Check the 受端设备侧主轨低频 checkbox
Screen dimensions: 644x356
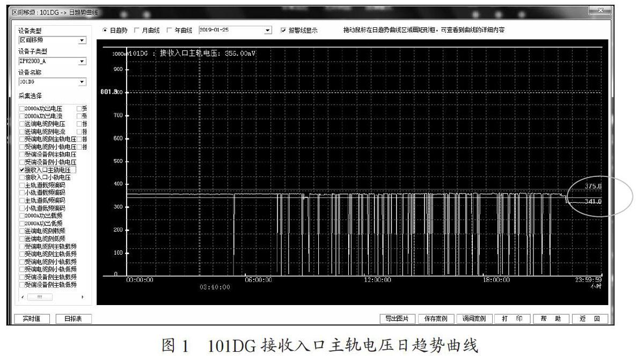tap(22, 284)
